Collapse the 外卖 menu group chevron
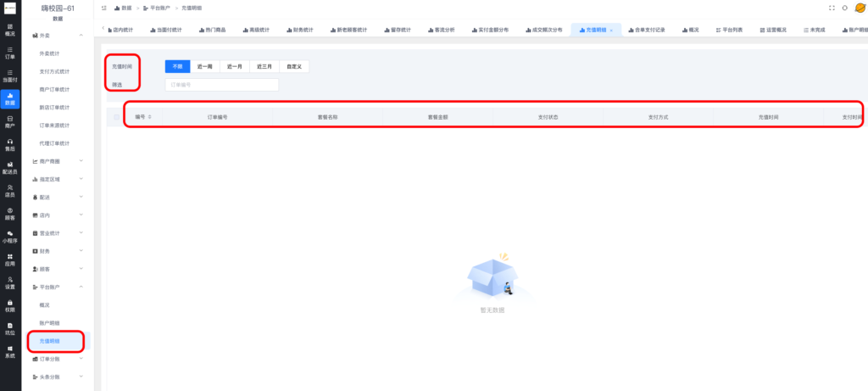Screen dimensions: 868x391 (x=81, y=36)
